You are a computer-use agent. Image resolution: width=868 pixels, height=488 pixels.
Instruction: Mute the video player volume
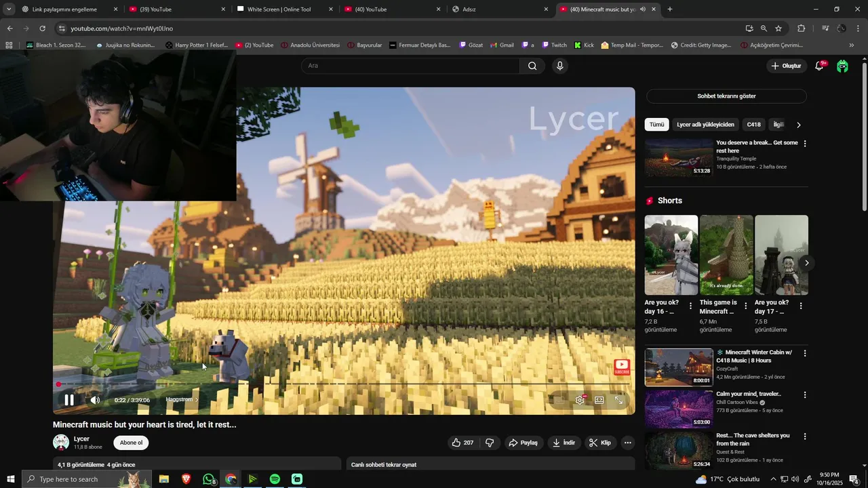[95, 400]
